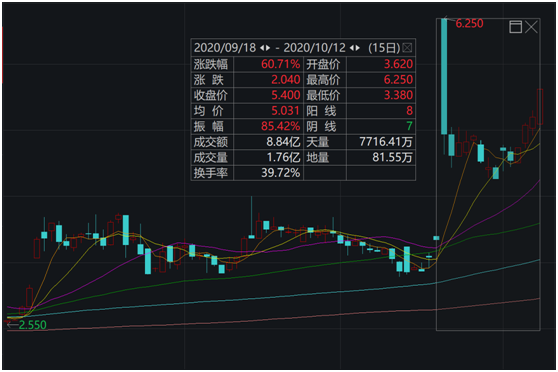Select the end date text 2020/10/12

(x=315, y=48)
